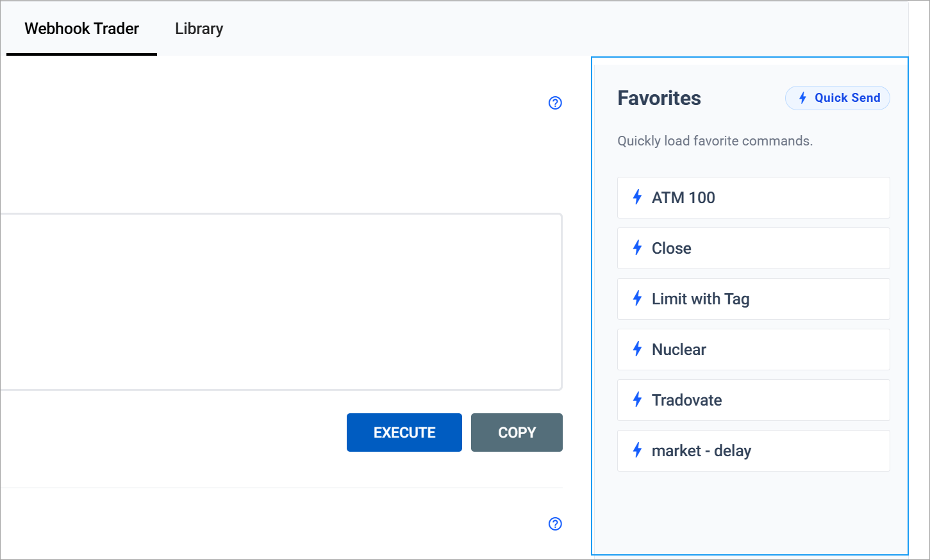Switch to the Webhook Trader tab

(81, 29)
